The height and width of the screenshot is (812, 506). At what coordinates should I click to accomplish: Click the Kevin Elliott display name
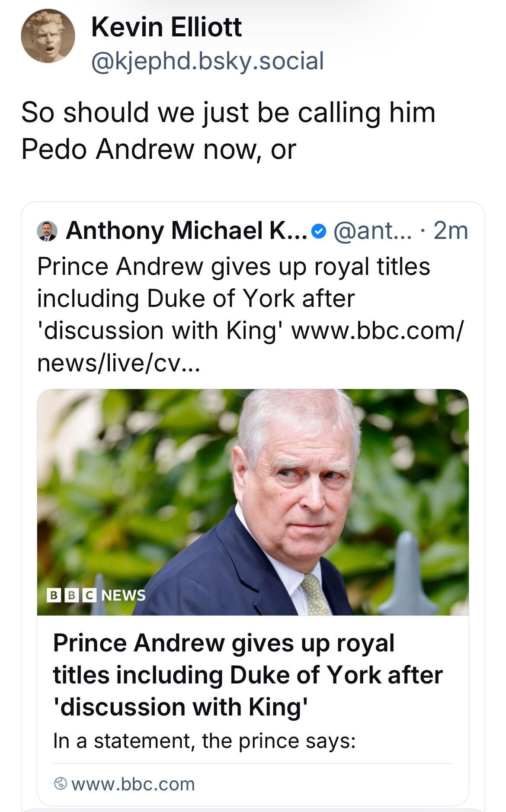pyautogui.click(x=166, y=27)
